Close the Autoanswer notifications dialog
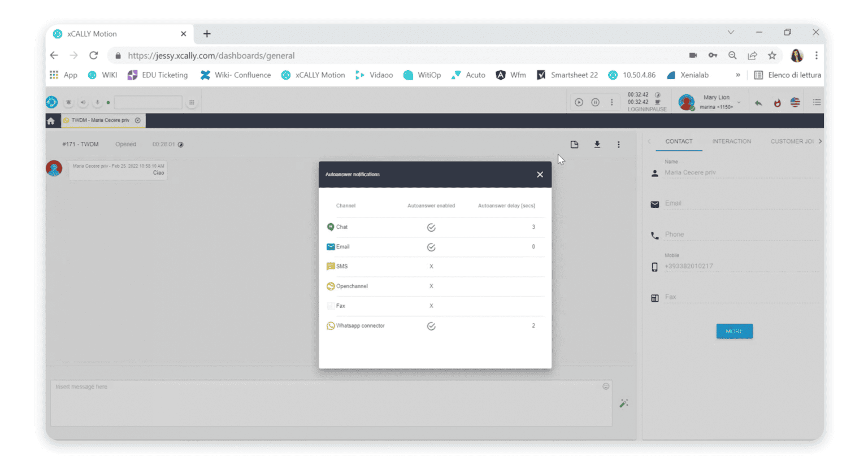The width and height of the screenshot is (868, 465). click(x=540, y=175)
